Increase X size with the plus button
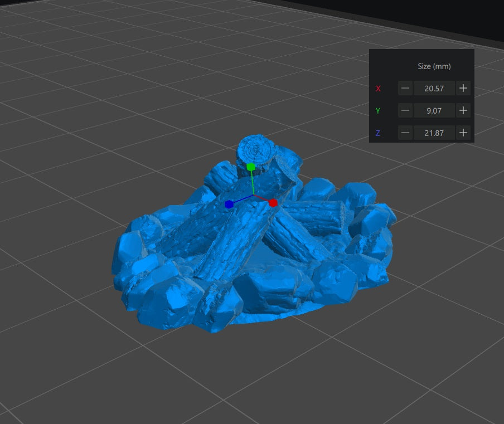The image size is (504, 424). click(x=463, y=88)
